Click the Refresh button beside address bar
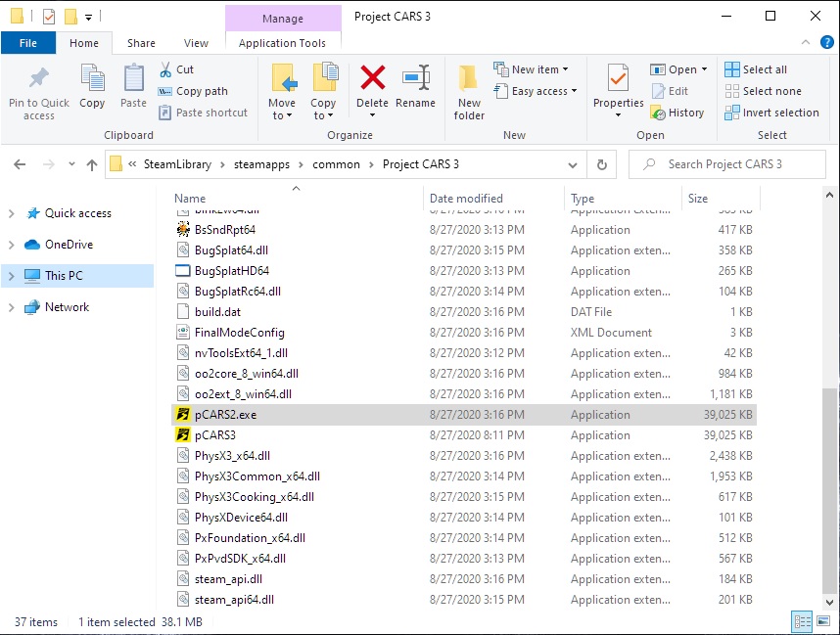The height and width of the screenshot is (635, 840). (601, 164)
